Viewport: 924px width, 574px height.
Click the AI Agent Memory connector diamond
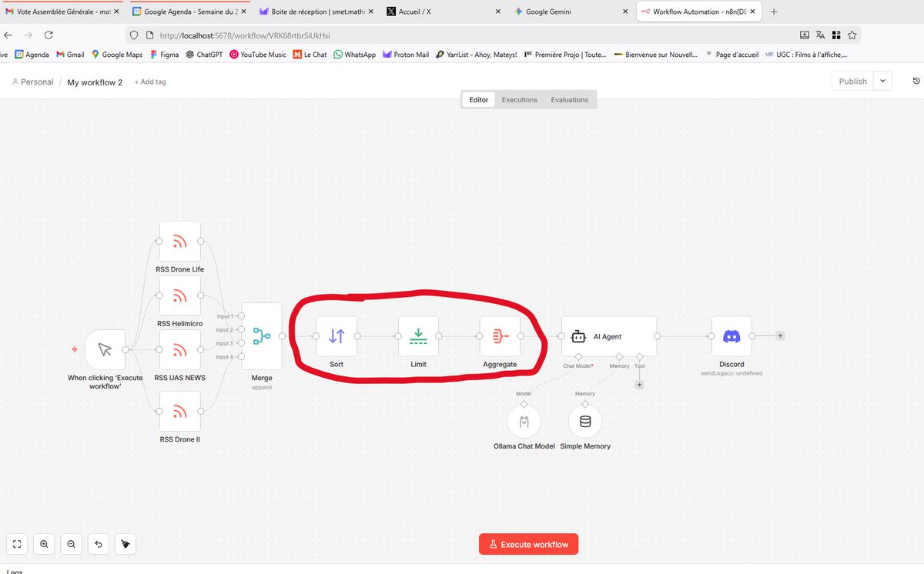pos(619,355)
